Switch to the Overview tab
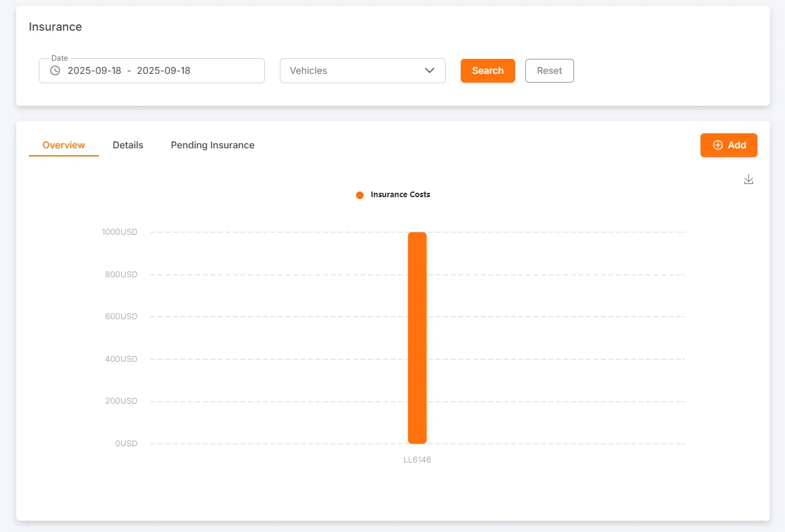The image size is (785, 532). pos(64,145)
